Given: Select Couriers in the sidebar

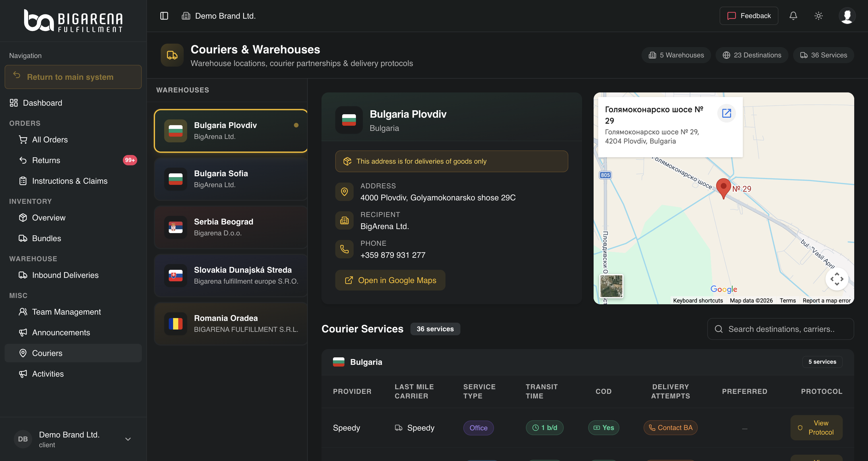Looking at the screenshot, I should [73, 353].
